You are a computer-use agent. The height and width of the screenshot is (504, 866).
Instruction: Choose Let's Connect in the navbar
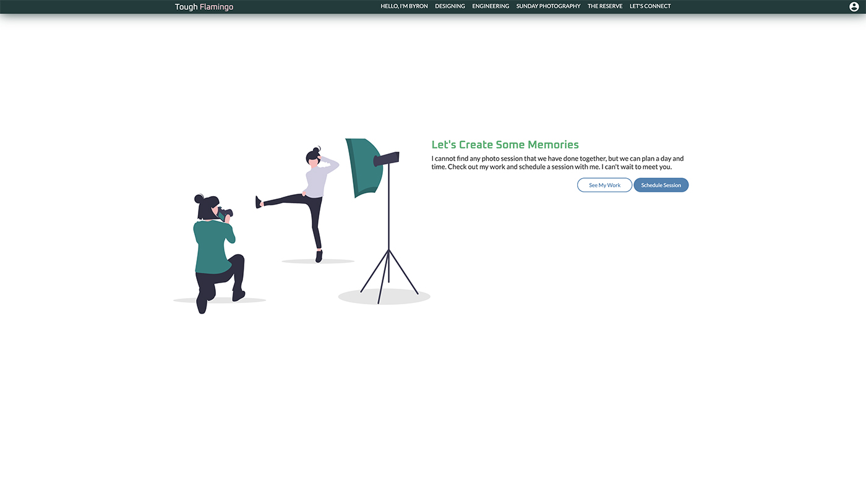click(650, 6)
